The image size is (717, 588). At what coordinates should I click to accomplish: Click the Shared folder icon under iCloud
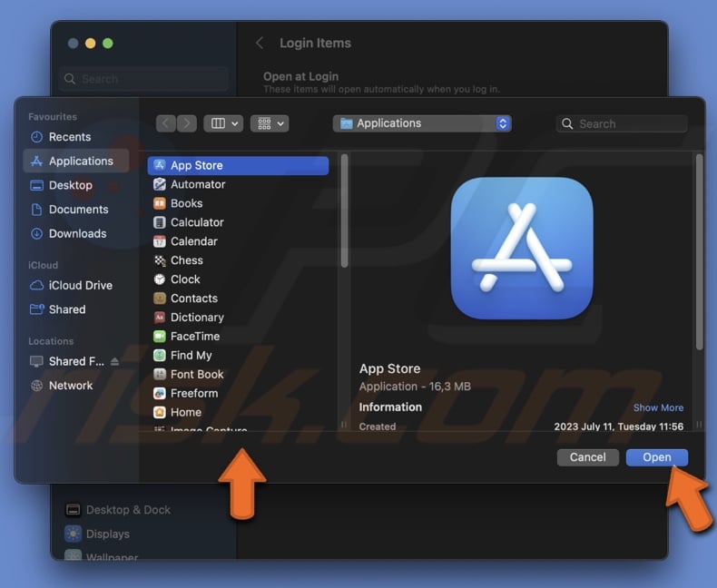(36, 309)
